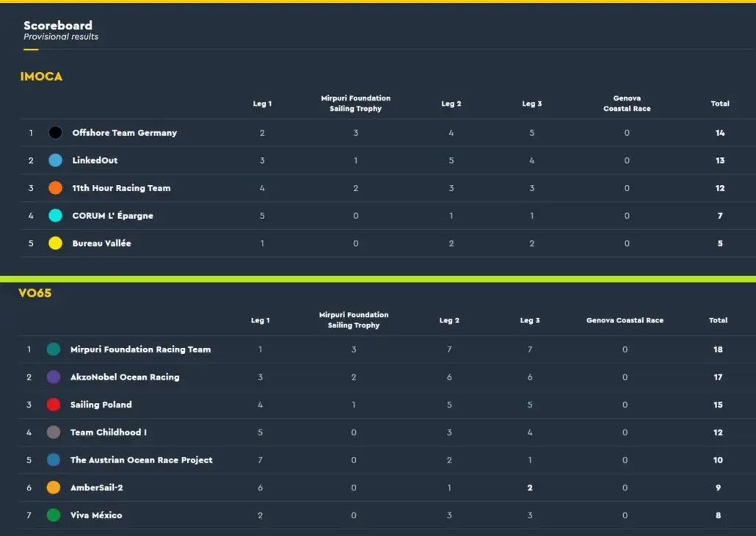This screenshot has width=756, height=536.
Task: Click AkzoNobel Ocean Racing total 17
Action: (x=718, y=377)
